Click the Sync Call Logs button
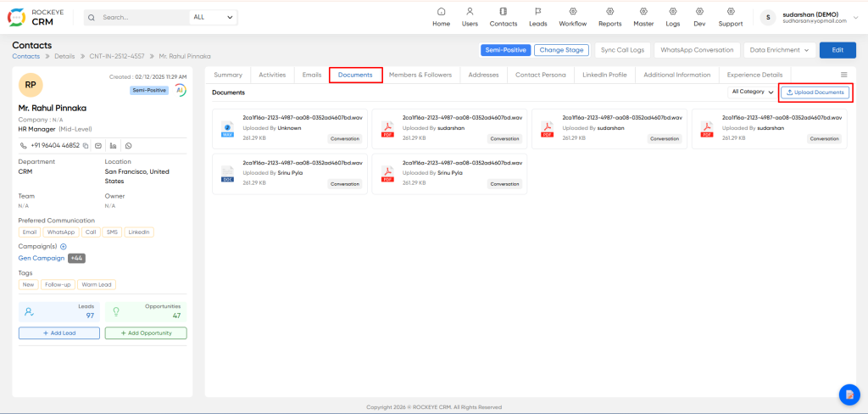868x414 pixels. pos(623,50)
